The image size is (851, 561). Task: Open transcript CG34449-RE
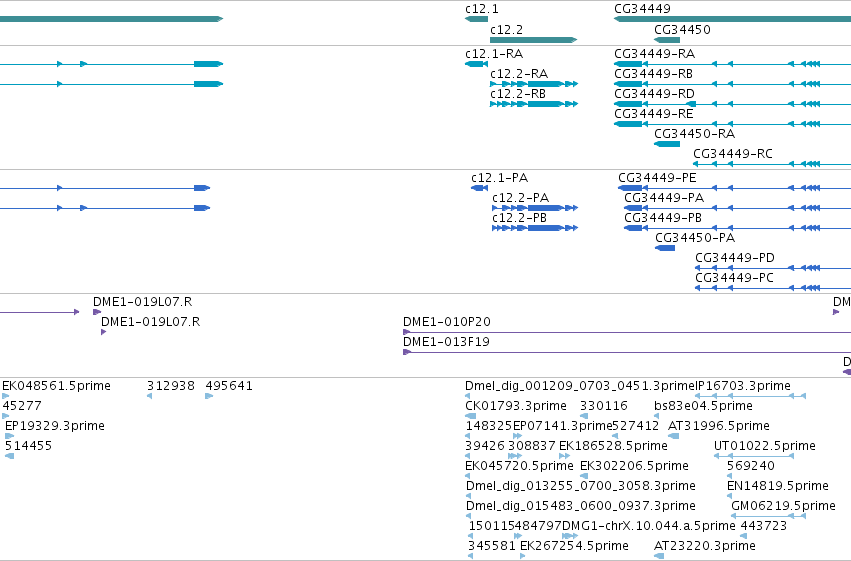coord(653,114)
